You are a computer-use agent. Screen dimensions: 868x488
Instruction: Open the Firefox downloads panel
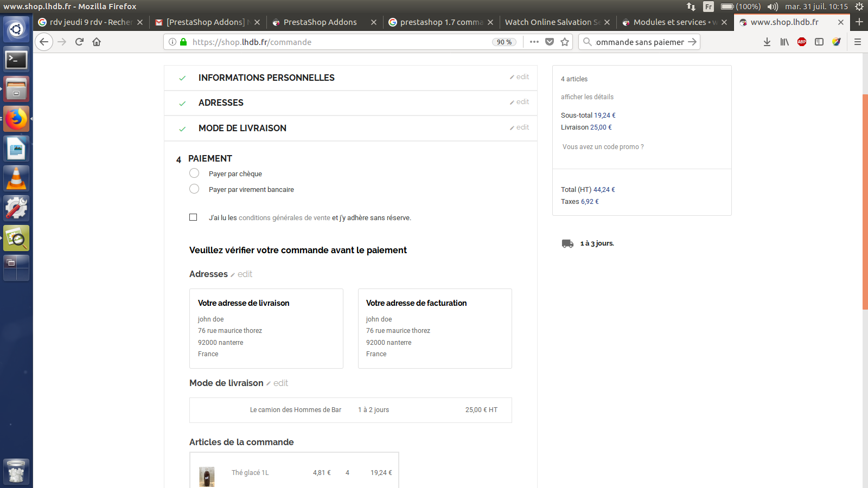(x=767, y=42)
